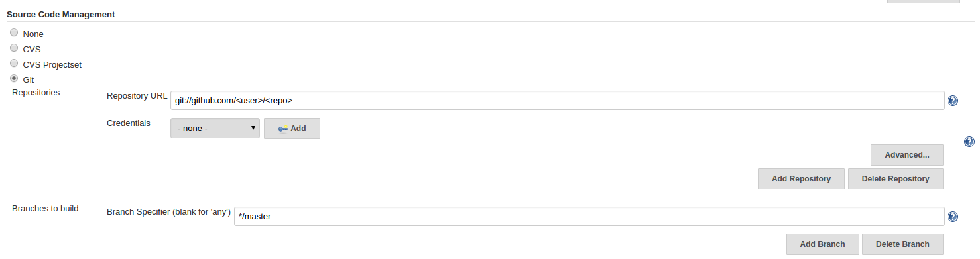980x259 pixels.
Task: Click the Repository URL label text
Action: coord(137,96)
